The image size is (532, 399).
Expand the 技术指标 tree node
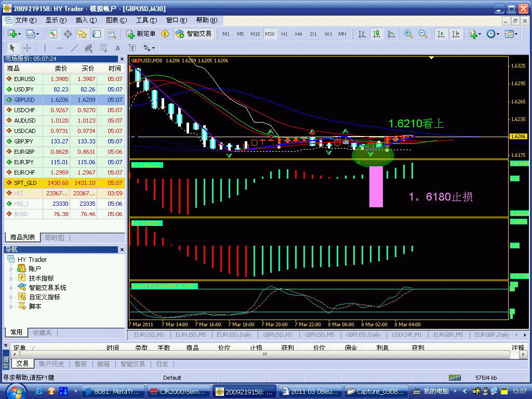point(11,278)
